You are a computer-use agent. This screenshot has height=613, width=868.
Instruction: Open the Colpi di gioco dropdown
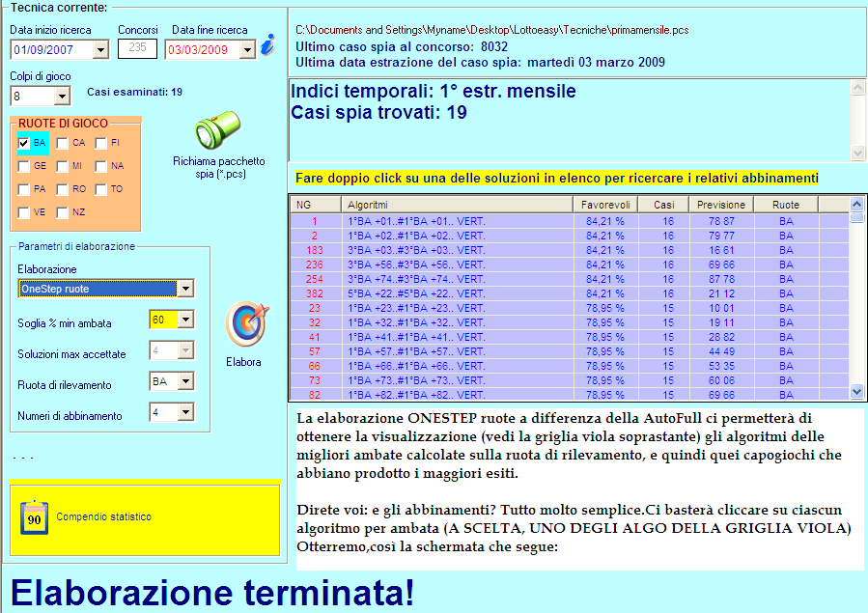(x=62, y=97)
